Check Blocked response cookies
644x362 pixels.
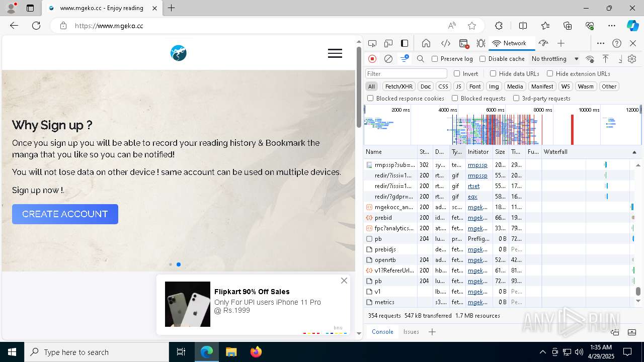point(370,99)
